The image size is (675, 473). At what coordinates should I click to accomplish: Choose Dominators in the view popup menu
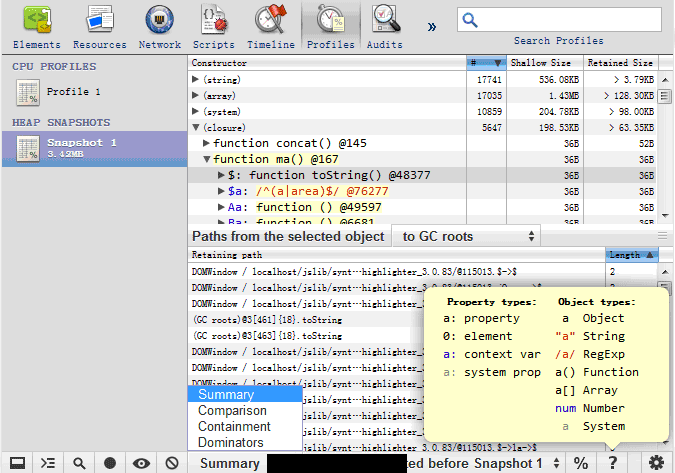245,442
